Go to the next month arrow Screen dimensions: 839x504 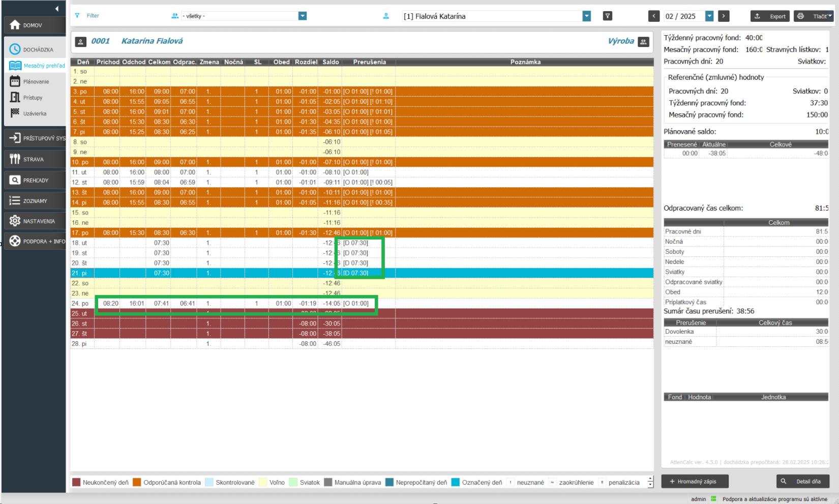pyautogui.click(x=724, y=16)
